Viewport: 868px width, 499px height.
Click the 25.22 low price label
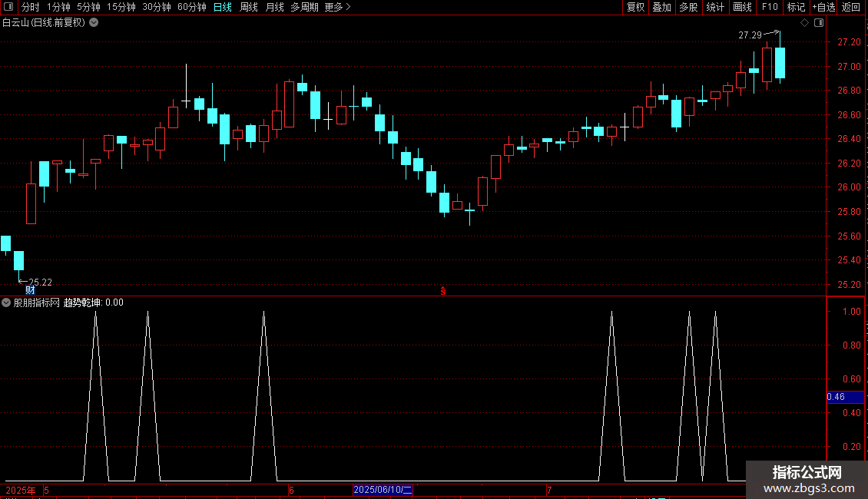(x=41, y=283)
